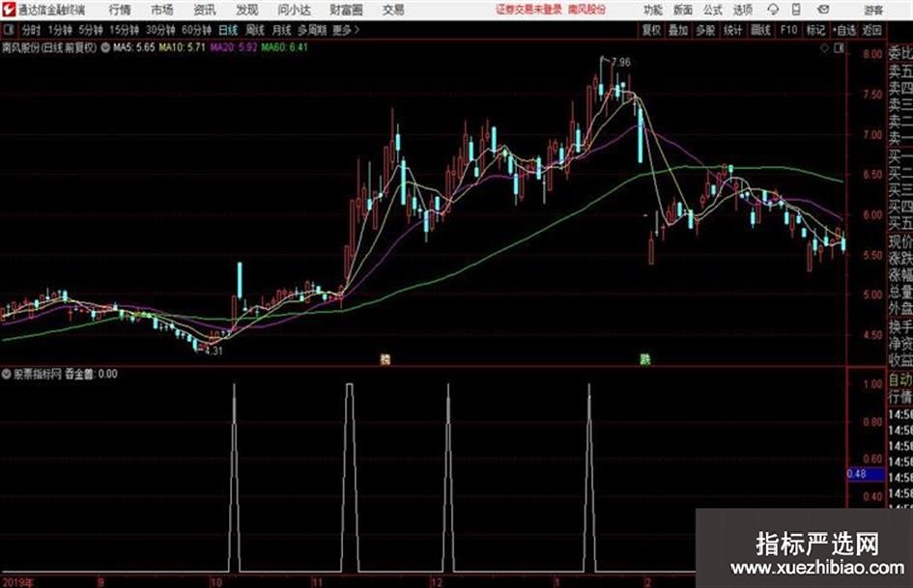
Task: Click the customer service headset icon
Action: point(773,10)
